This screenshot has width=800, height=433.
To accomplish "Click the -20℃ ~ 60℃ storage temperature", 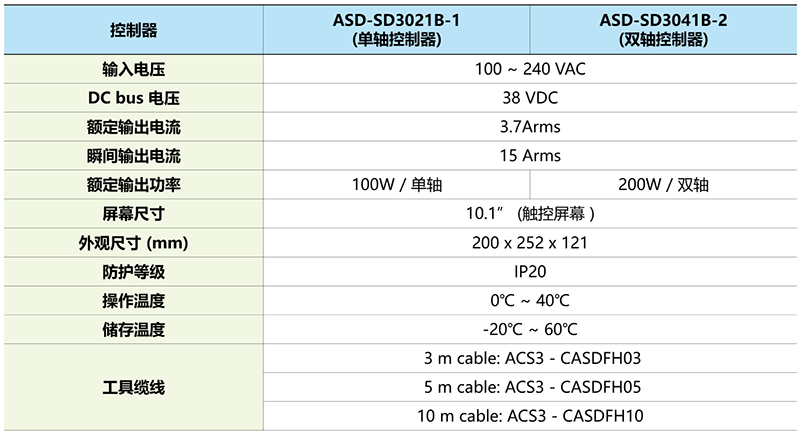I will click(x=530, y=329).
